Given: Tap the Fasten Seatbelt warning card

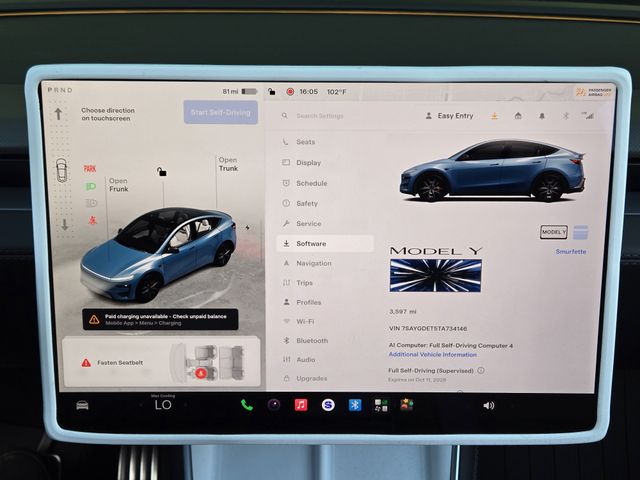Looking at the screenshot, I should pos(161,362).
